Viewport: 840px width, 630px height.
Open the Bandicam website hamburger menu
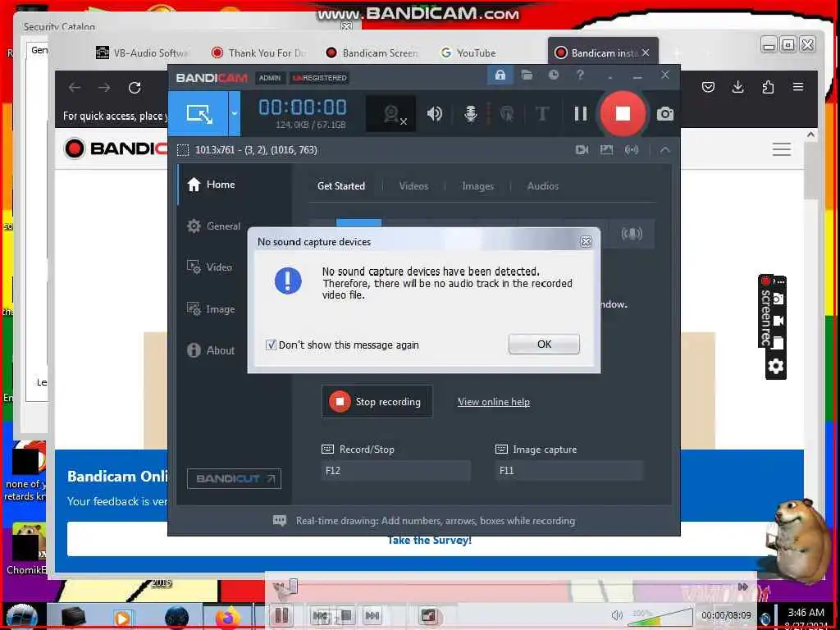pos(781,149)
